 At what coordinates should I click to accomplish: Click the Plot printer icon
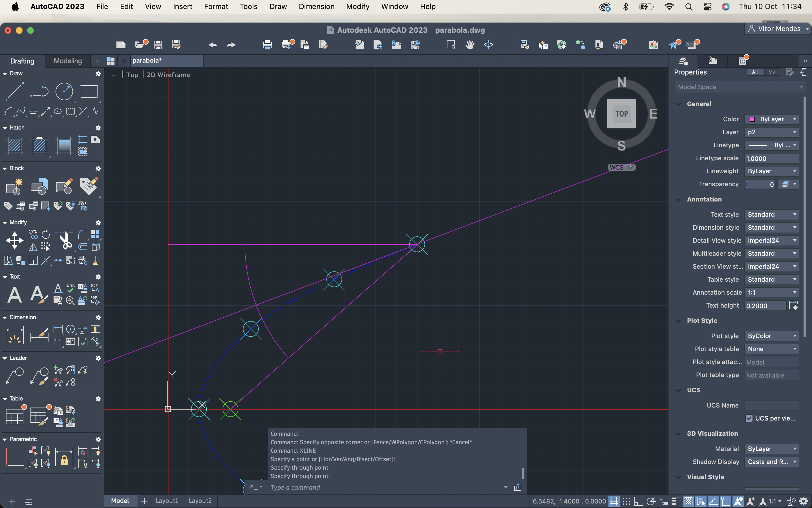pyautogui.click(x=267, y=45)
